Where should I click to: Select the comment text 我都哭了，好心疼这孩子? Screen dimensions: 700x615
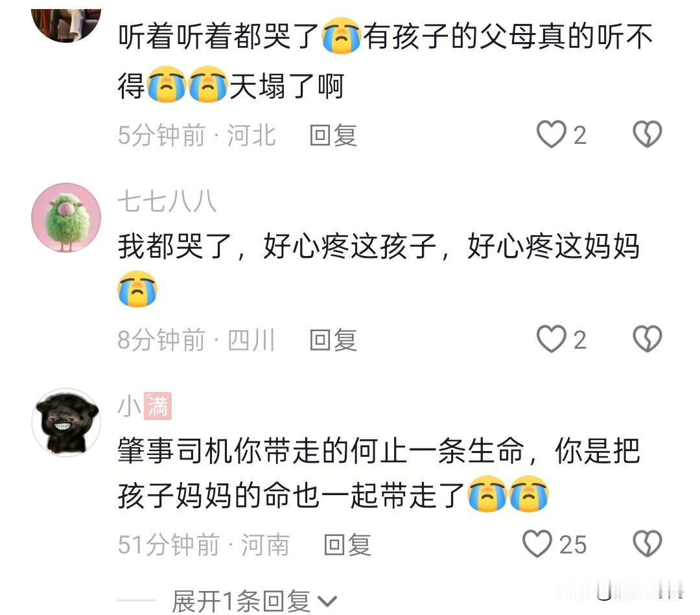click(x=277, y=246)
